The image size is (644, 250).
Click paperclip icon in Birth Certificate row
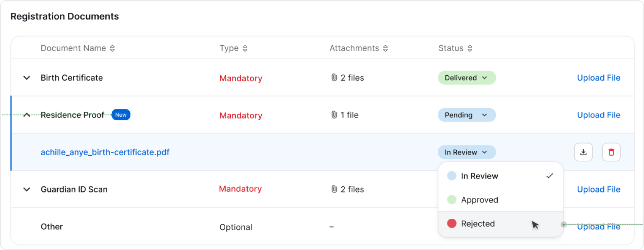pyautogui.click(x=334, y=78)
